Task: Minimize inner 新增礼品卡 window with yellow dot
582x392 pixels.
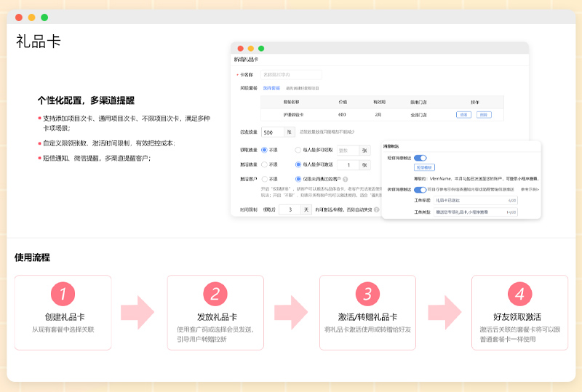Action: pos(251,48)
